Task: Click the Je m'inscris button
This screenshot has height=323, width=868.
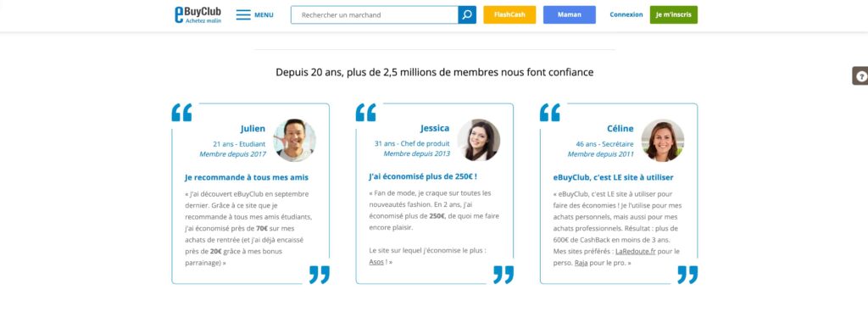Action: [674, 15]
